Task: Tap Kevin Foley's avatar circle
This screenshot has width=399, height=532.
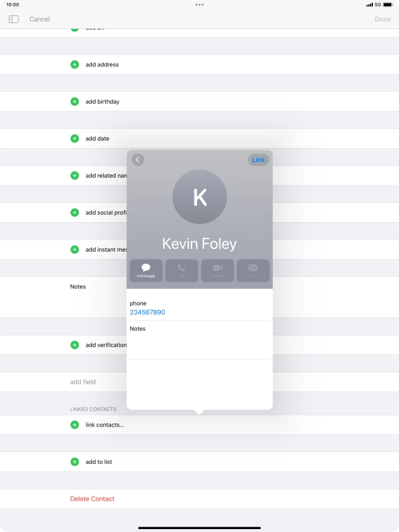Action: pyautogui.click(x=200, y=197)
